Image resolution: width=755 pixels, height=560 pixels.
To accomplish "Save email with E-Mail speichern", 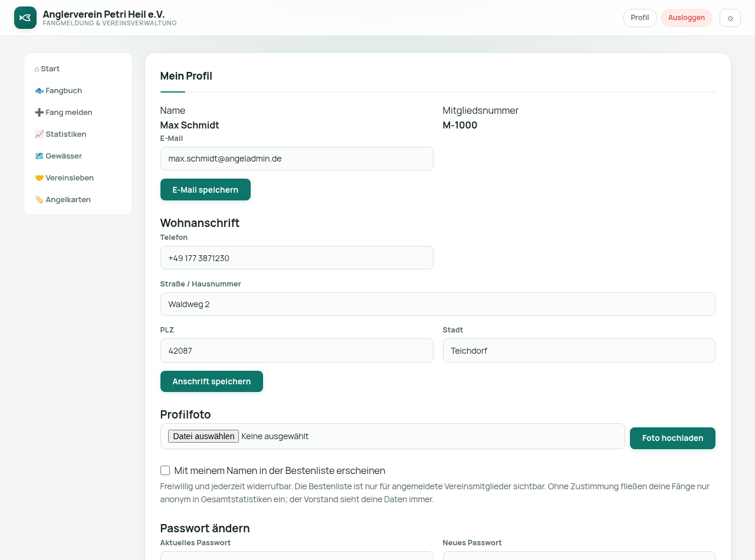I will tap(205, 190).
